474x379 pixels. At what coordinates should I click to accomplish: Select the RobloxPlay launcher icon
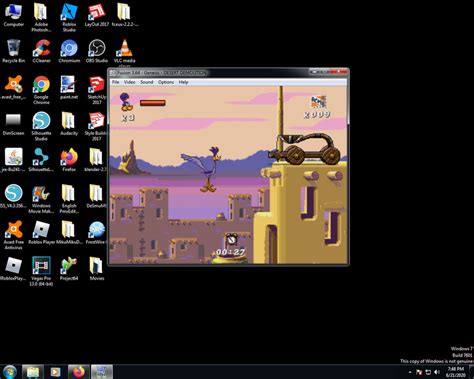(13, 269)
